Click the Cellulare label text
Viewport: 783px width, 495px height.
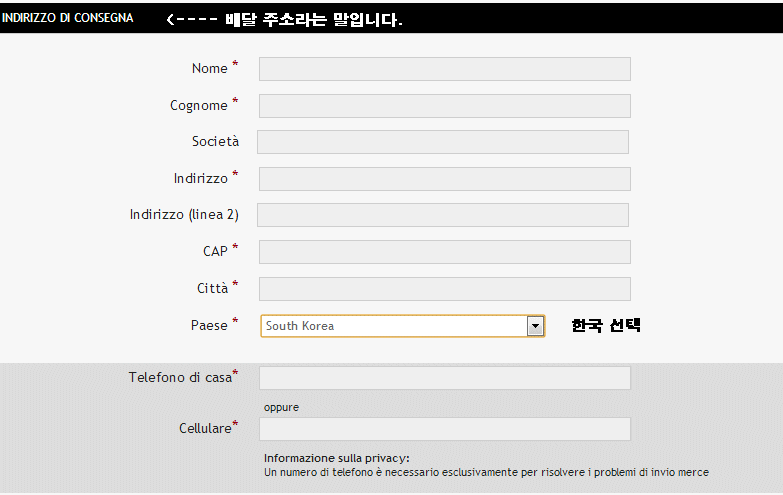pos(205,429)
